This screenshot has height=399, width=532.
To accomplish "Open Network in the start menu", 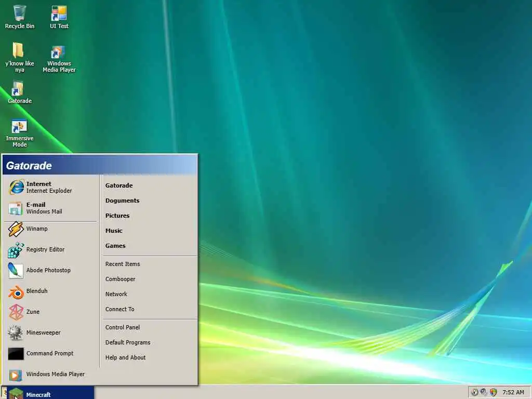I will (116, 294).
